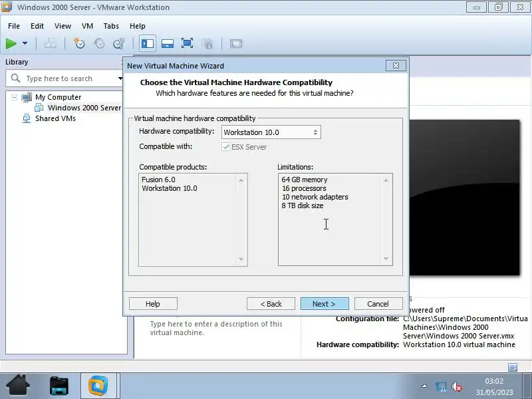The height and width of the screenshot is (399, 532).
Task: Close the New Virtual Machine Wizard dialog
Action: tap(396, 65)
